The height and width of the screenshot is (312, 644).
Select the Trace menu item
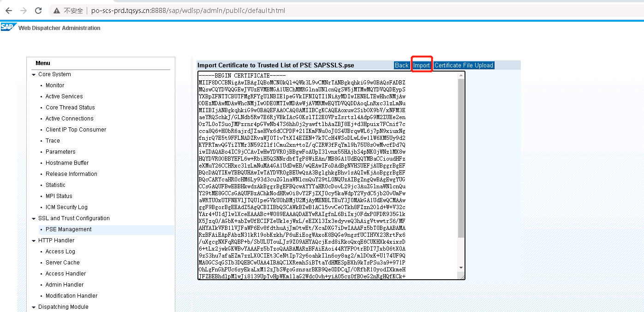53,141
